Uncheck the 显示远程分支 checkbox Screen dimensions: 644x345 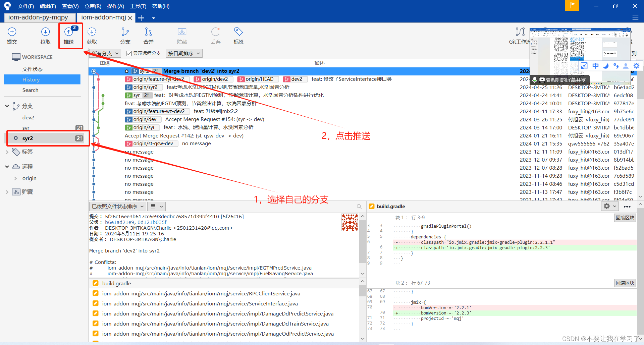pyautogui.click(x=129, y=53)
